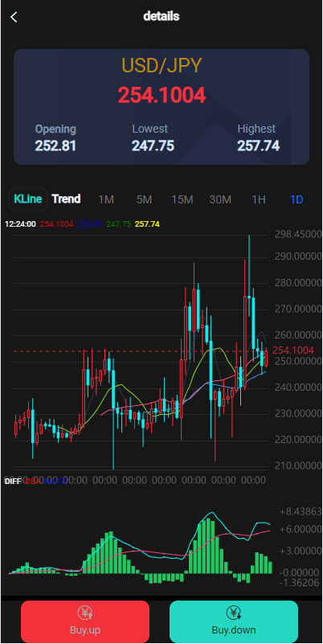Tap the yen up-arrow icon
Image resolution: width=323 pixels, height=644 pixels.
pyautogui.click(x=84, y=613)
